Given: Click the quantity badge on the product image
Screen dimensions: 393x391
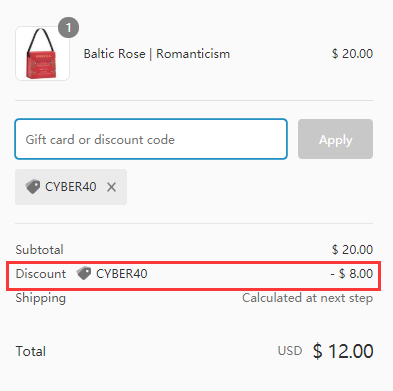Looking at the screenshot, I should (x=68, y=27).
